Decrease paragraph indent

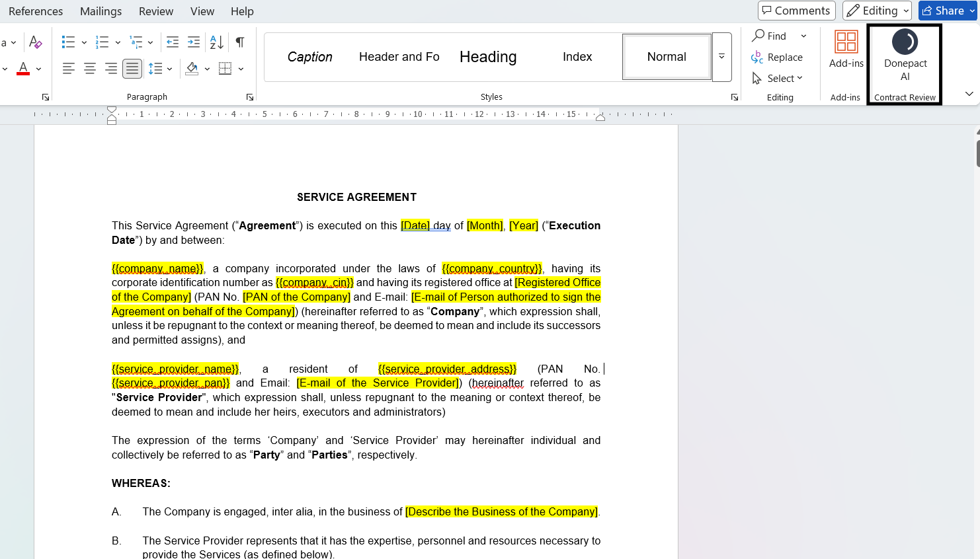click(173, 42)
